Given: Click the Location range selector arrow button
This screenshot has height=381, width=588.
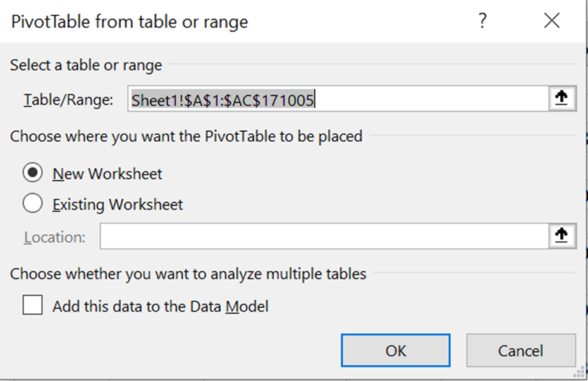Looking at the screenshot, I should click(x=561, y=236).
